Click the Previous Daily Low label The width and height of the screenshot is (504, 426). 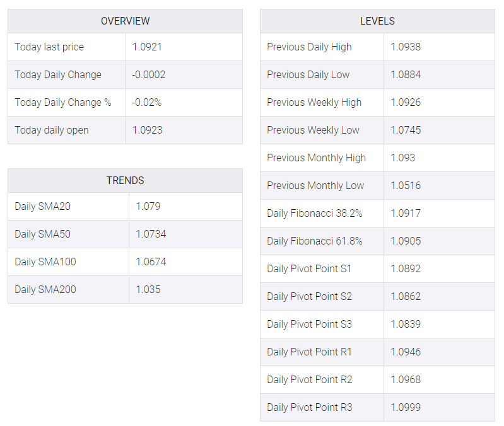[308, 75]
